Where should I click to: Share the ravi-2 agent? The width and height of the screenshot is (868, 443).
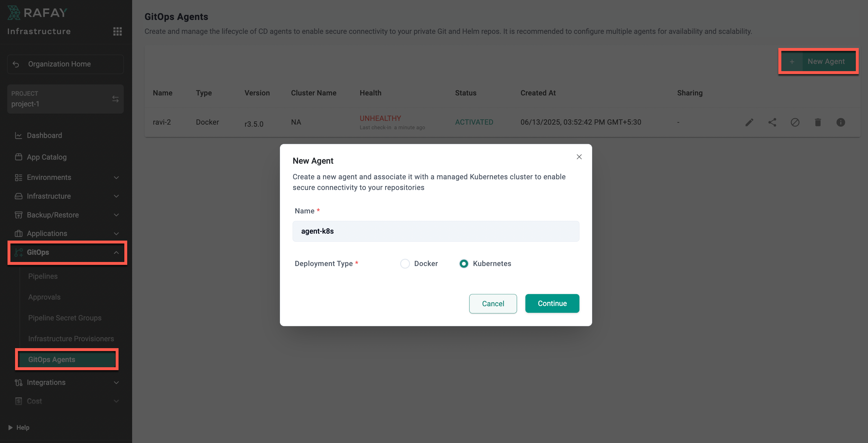click(772, 122)
